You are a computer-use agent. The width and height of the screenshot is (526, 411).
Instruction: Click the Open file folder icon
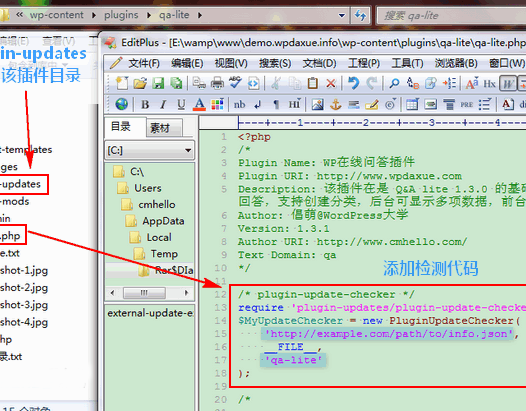pyautogui.click(x=140, y=83)
